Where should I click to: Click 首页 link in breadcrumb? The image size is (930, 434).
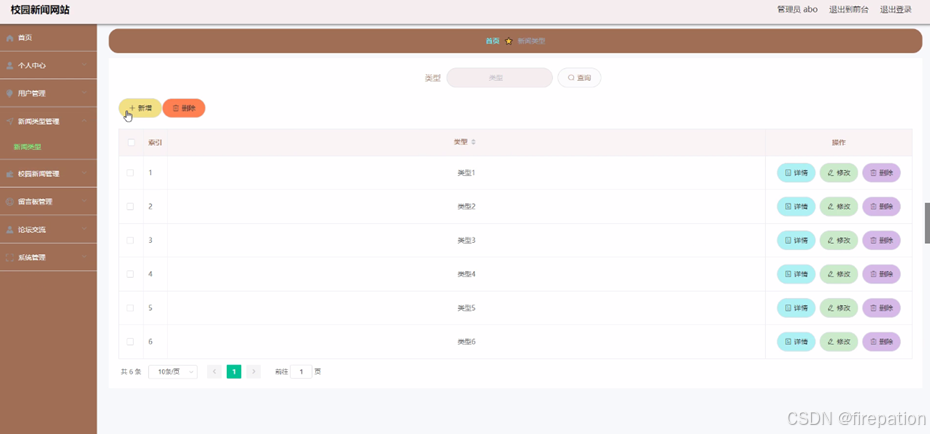coord(492,42)
